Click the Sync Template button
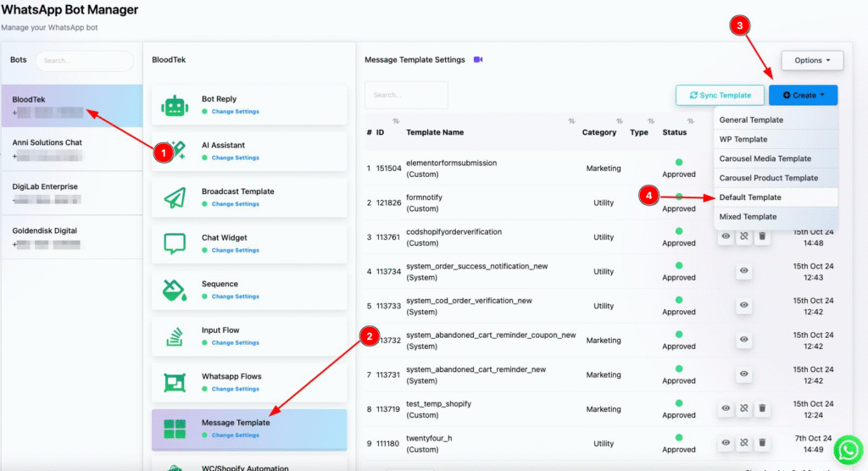The image size is (868, 471). (720, 95)
